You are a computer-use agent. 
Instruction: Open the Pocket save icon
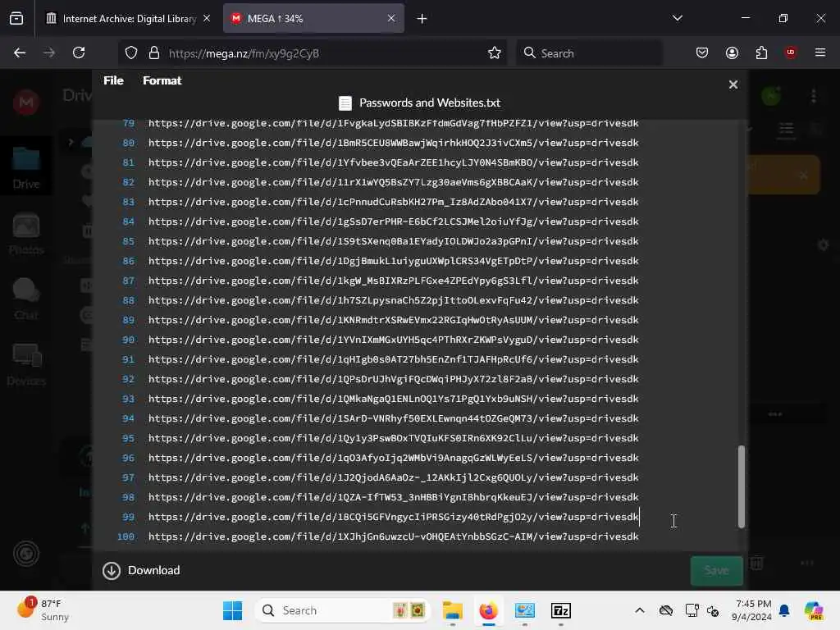tap(702, 52)
